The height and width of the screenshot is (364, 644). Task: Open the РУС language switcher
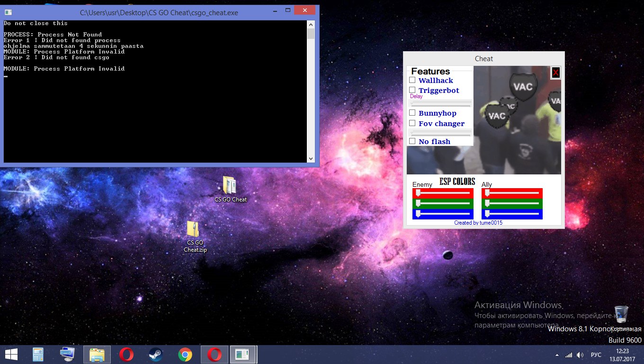[596, 355]
